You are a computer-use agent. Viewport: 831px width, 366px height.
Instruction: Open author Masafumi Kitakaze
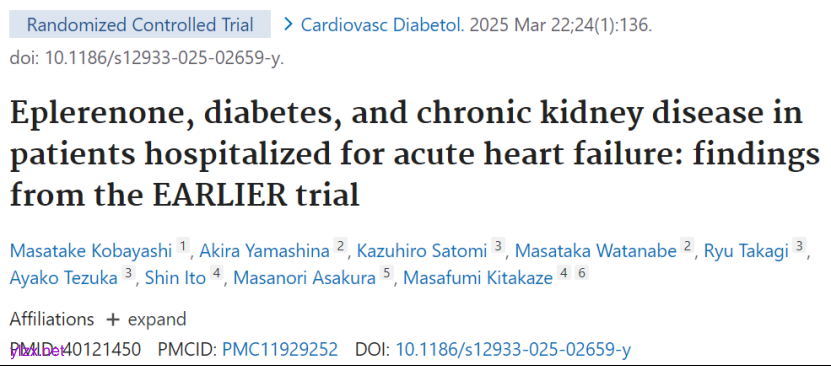(478, 278)
